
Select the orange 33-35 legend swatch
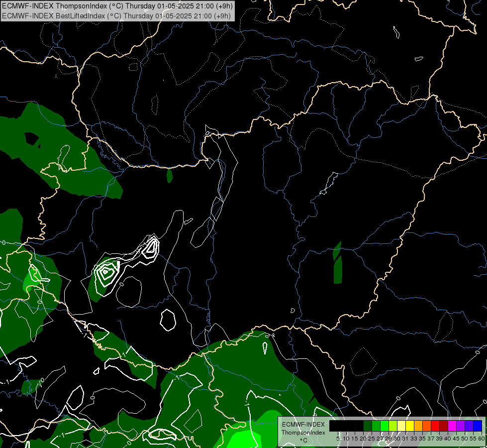(418, 426)
